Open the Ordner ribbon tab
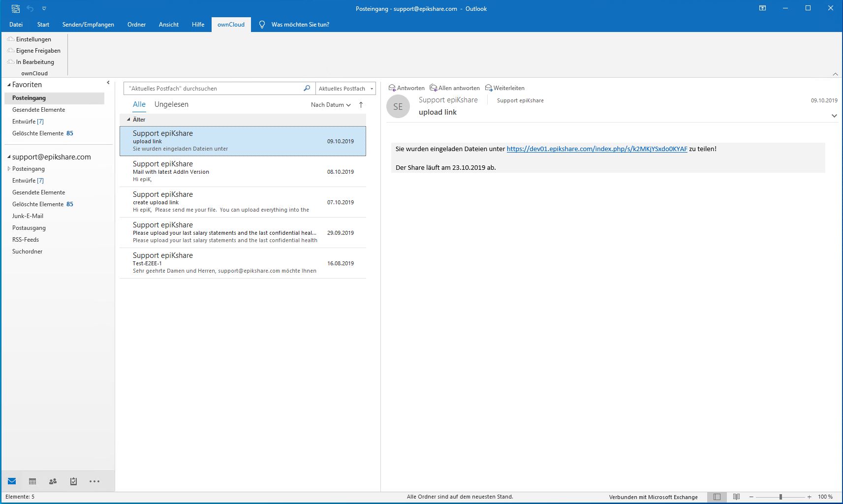The width and height of the screenshot is (843, 504). (x=136, y=25)
